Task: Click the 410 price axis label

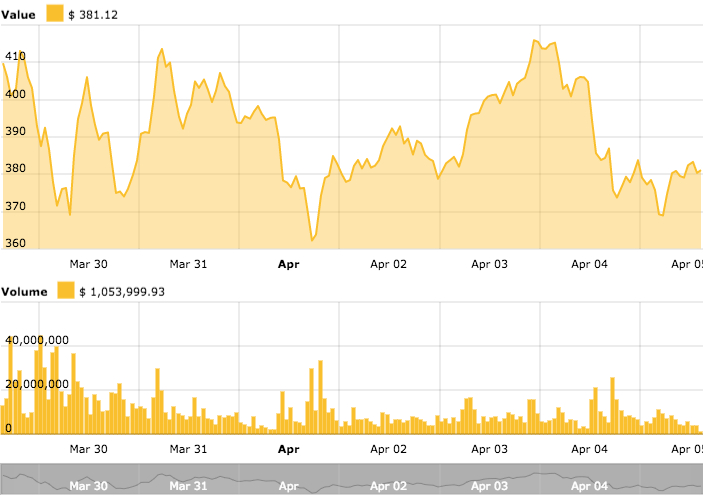Action: [x=15, y=56]
